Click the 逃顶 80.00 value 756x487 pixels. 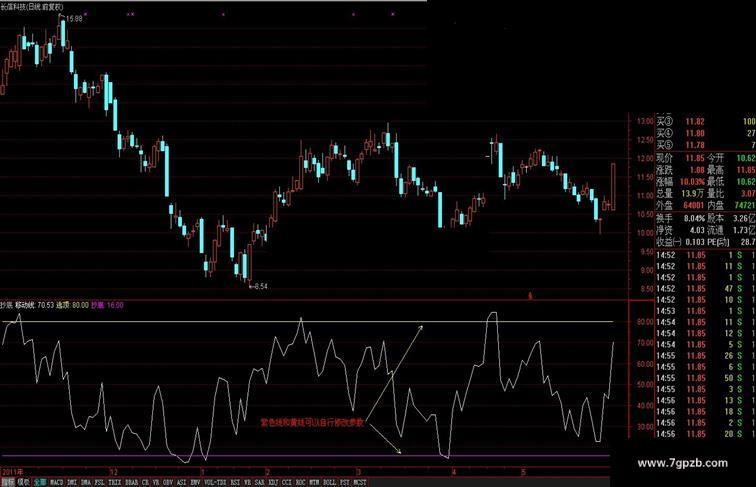click(73, 305)
